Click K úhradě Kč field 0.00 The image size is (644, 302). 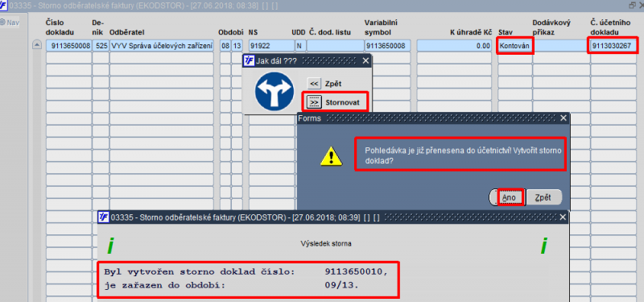tap(454, 46)
